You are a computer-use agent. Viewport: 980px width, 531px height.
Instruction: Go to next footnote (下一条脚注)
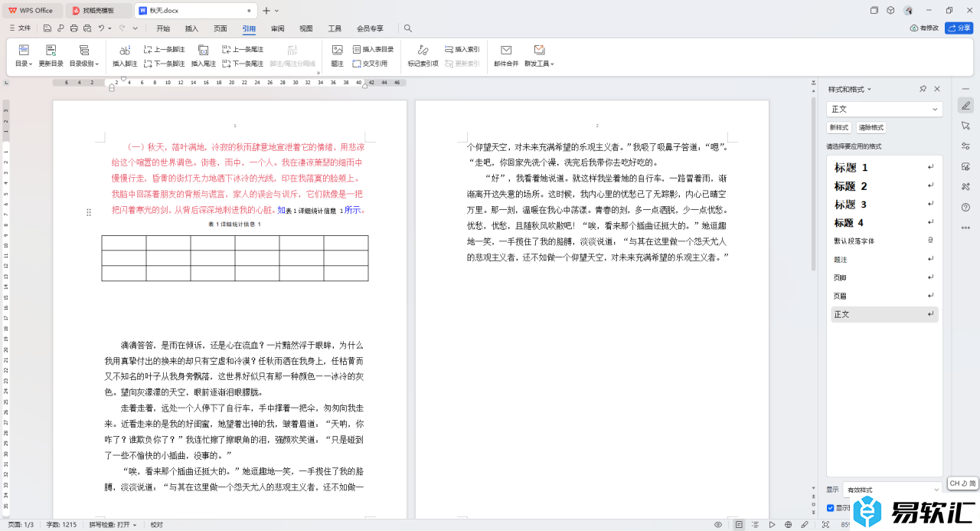pos(164,64)
